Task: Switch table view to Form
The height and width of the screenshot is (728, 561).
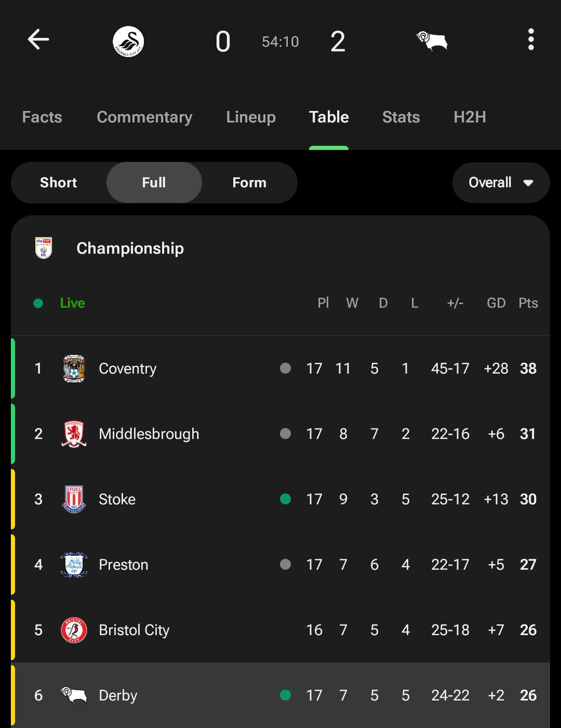Action: [x=249, y=183]
